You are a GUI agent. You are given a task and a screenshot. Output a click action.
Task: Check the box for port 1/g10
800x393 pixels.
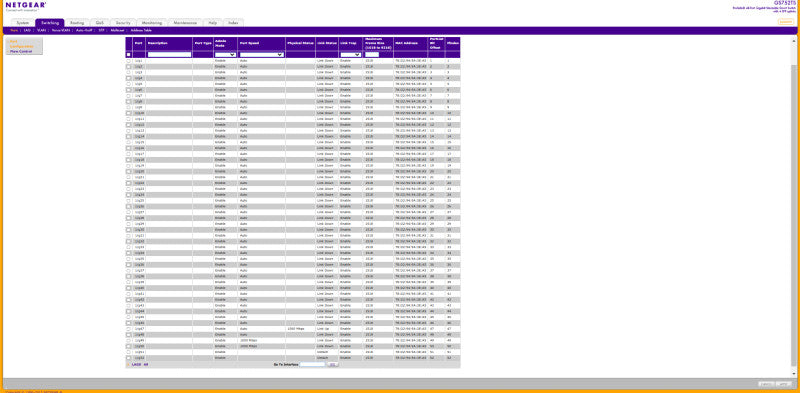(129, 113)
